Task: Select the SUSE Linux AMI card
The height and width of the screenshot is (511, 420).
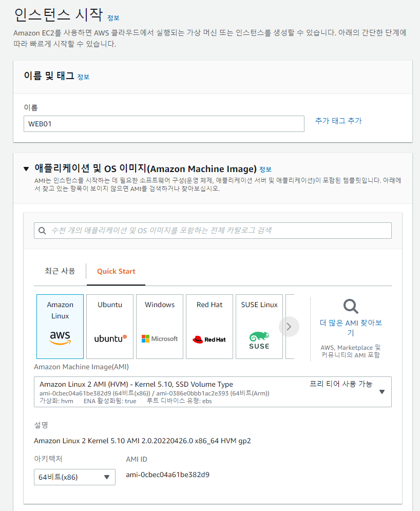Action: (259, 327)
